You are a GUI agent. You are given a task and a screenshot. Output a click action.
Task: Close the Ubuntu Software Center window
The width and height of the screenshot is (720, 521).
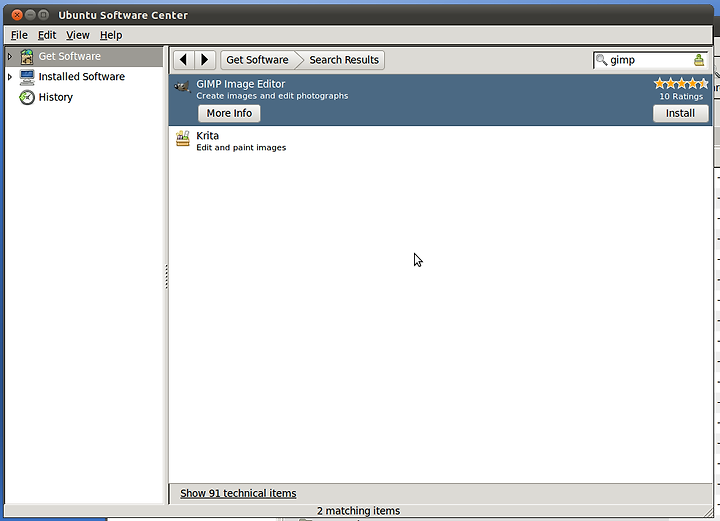17,15
